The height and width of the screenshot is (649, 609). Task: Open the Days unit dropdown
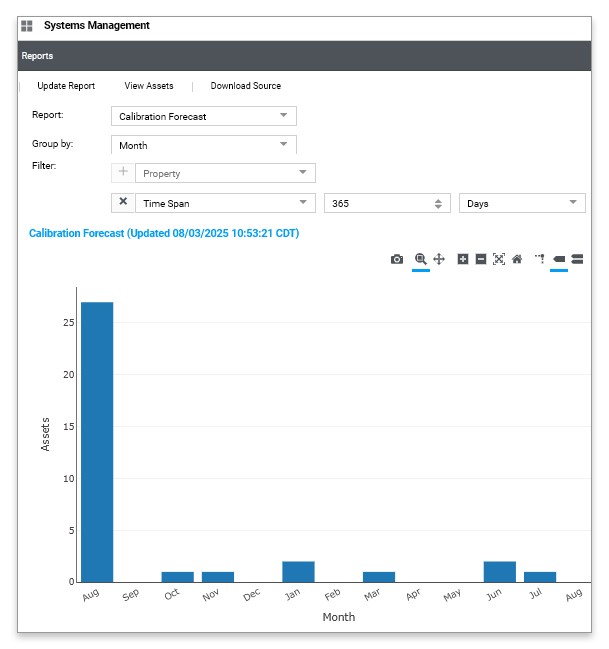click(522, 203)
